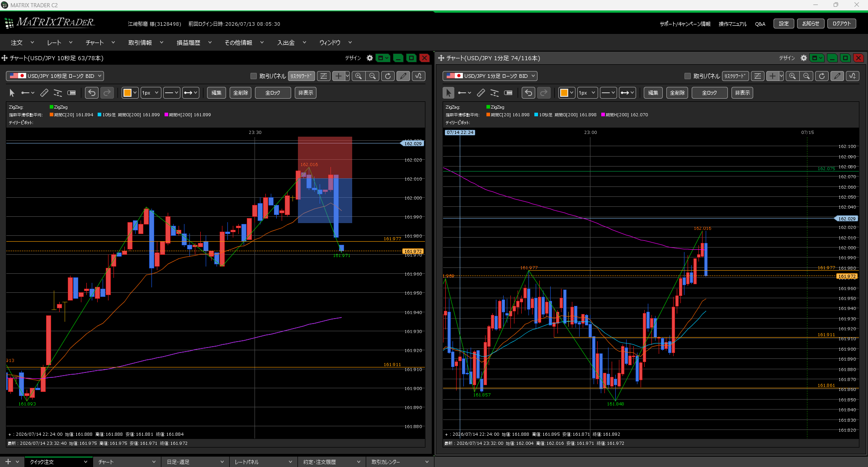Click the ログアウト button

click(842, 24)
